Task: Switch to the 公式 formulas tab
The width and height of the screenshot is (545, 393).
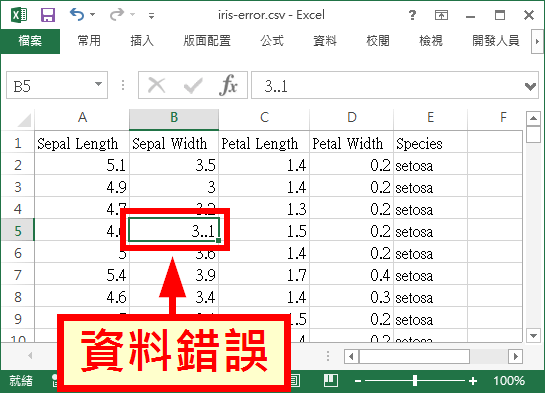Action: click(x=272, y=41)
